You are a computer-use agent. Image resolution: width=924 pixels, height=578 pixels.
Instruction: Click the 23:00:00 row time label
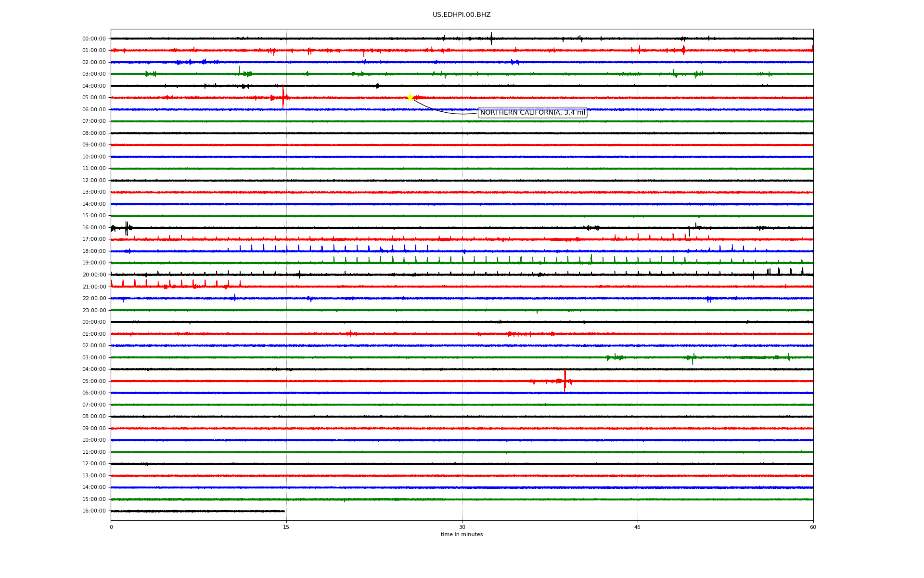tap(94, 311)
